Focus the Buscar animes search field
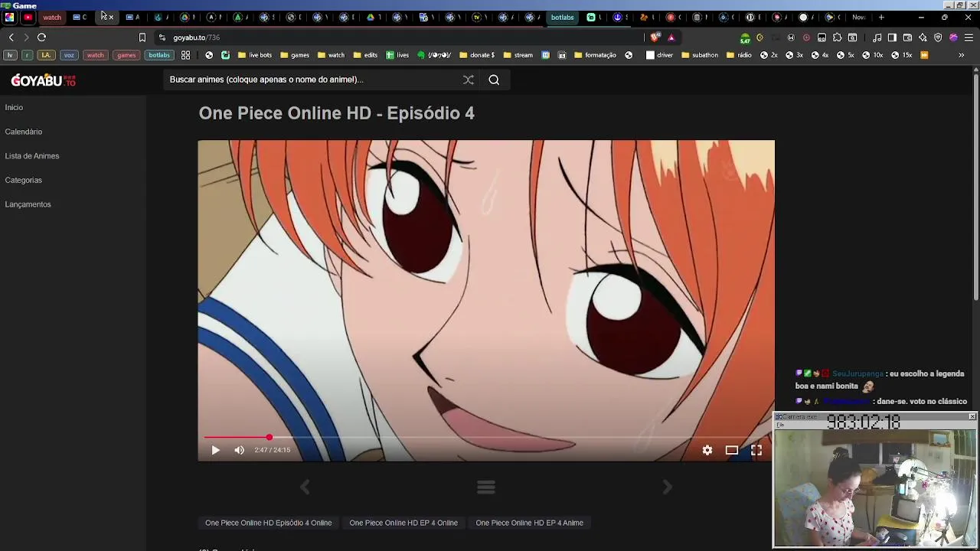The height and width of the screenshot is (551, 980). click(x=310, y=80)
